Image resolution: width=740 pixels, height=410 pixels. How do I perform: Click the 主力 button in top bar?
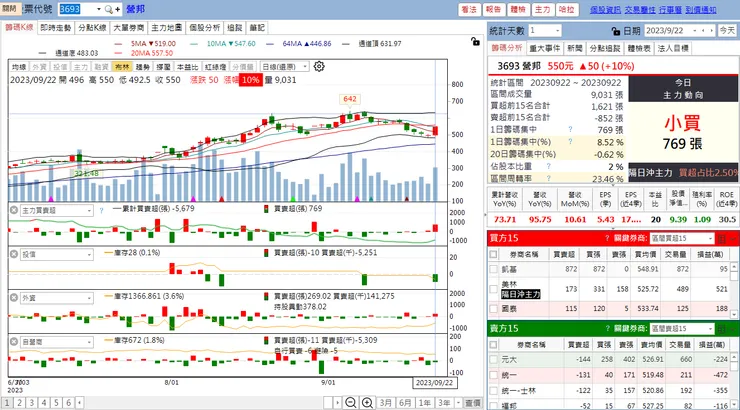pos(542,9)
